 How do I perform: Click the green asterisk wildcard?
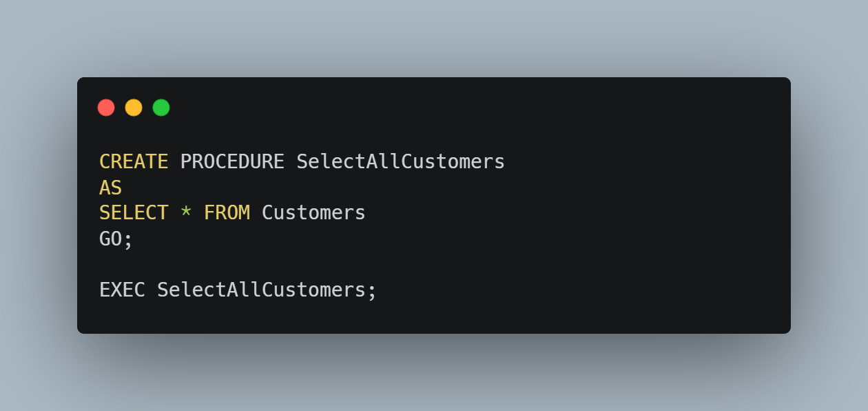click(186, 212)
